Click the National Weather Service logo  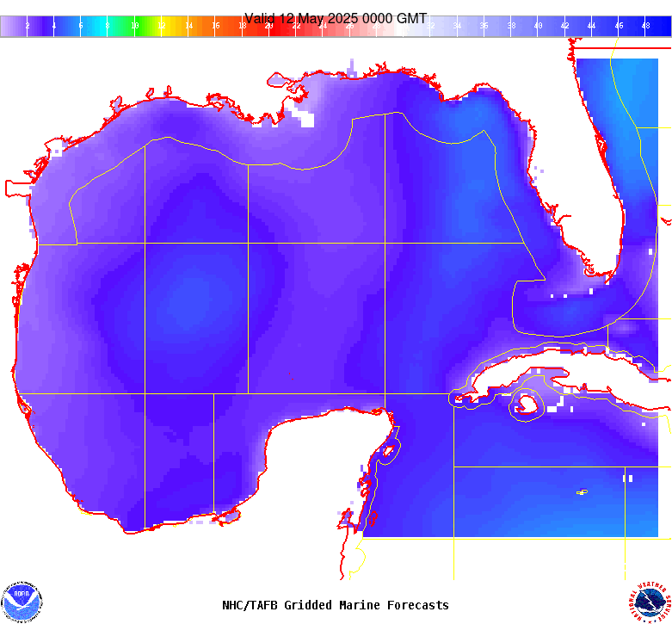pyautogui.click(x=650, y=602)
